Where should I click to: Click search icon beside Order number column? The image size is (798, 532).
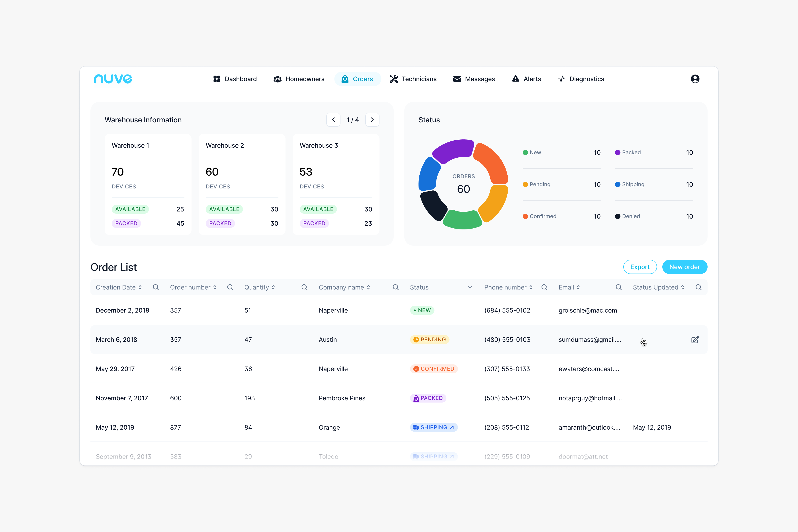230,287
